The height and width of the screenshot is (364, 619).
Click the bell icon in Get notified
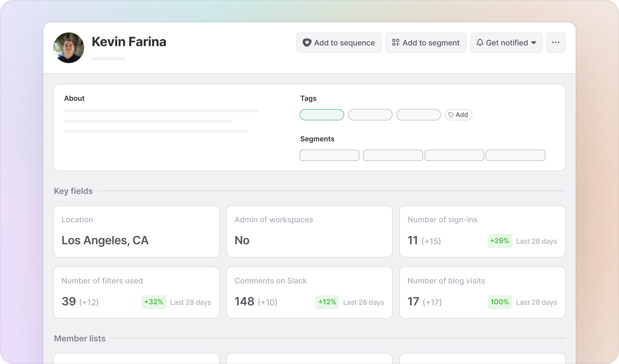[480, 43]
